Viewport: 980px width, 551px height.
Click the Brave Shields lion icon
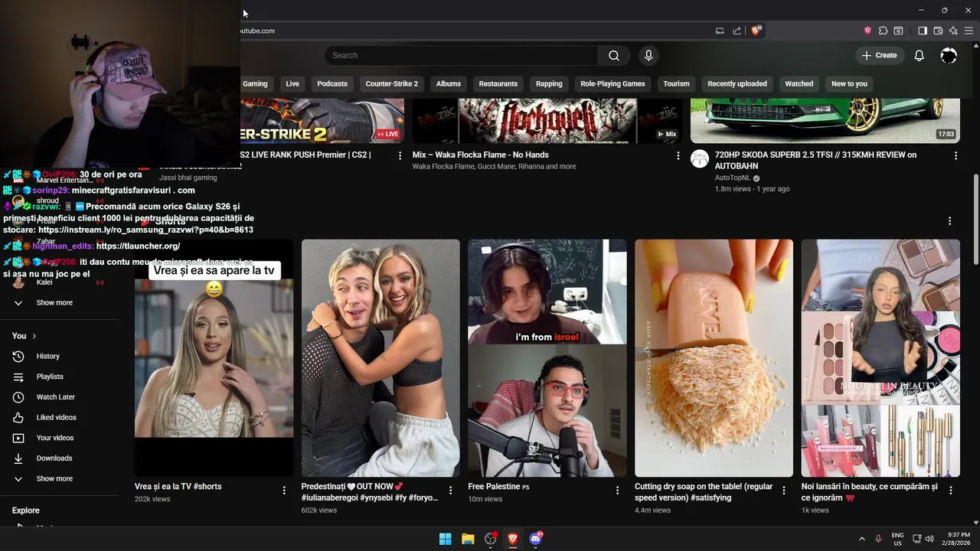click(x=756, y=31)
